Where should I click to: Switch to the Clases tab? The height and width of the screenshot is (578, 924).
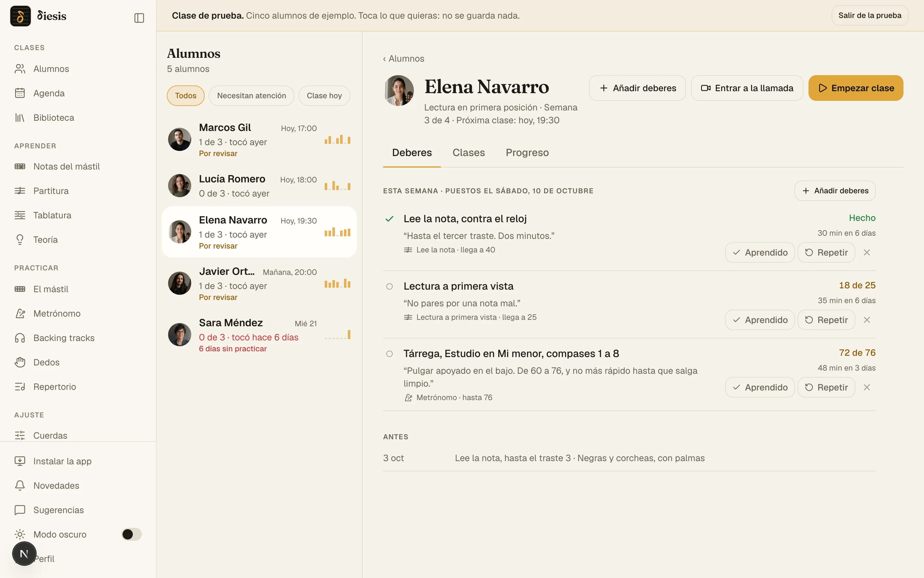468,153
